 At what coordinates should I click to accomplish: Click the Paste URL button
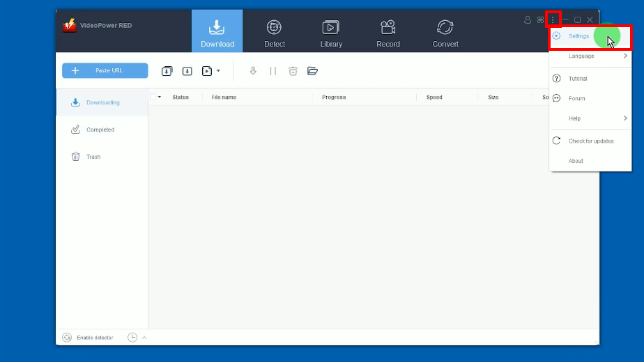tap(105, 70)
